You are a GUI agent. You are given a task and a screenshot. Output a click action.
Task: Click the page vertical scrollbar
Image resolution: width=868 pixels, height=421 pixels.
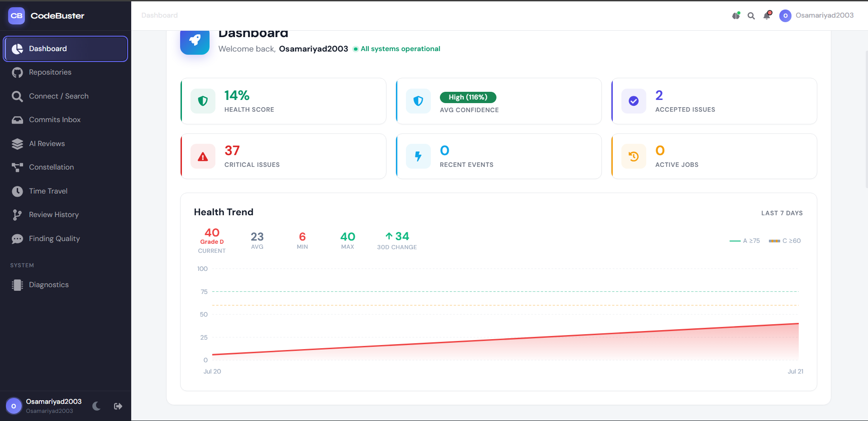pos(866,119)
